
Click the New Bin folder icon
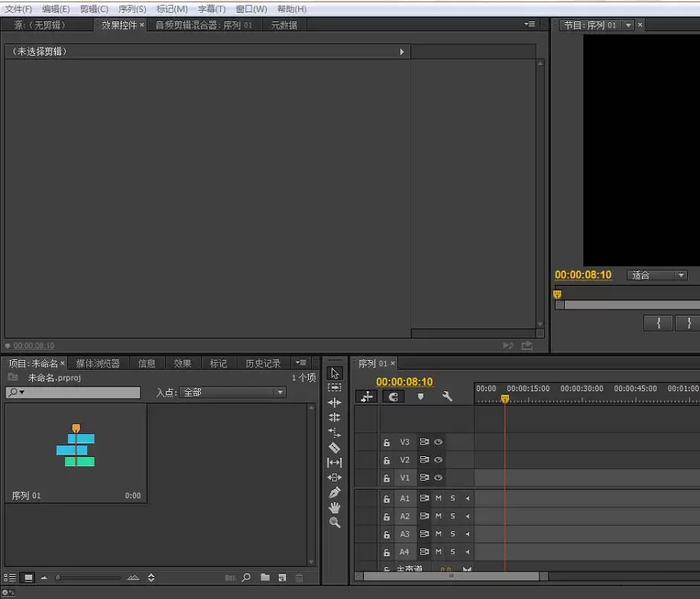coord(264,578)
